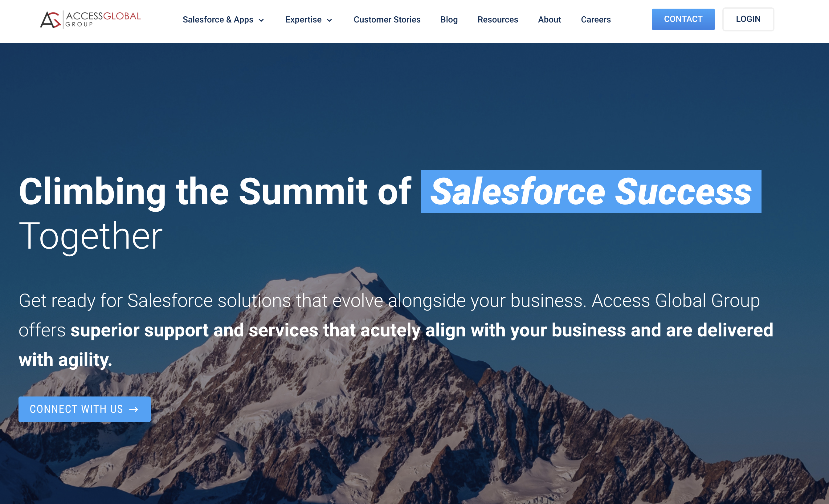This screenshot has height=504, width=829.
Task: Click the word "Together" in the heading
Action: pyautogui.click(x=91, y=236)
